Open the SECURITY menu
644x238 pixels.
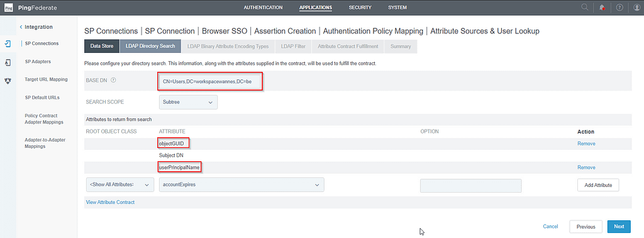[360, 8]
